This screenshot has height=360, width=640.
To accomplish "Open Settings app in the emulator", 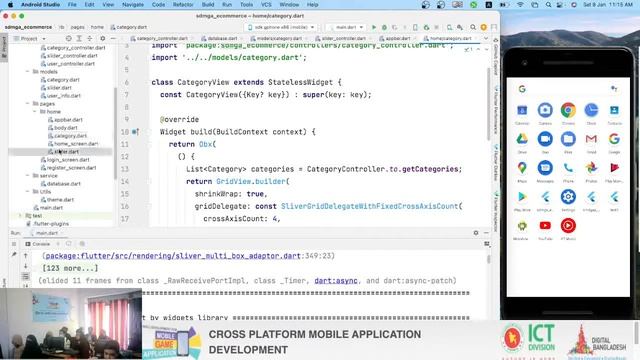I will [568, 197].
